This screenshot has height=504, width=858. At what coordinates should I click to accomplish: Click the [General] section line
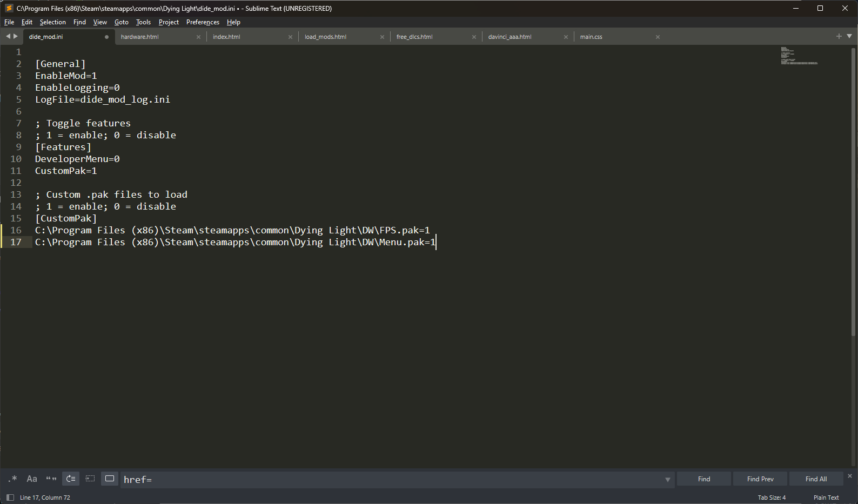point(61,64)
